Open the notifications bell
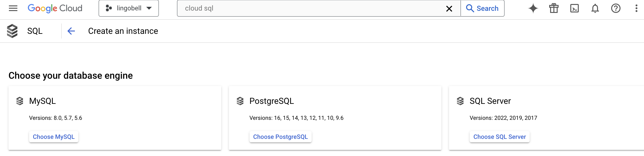This screenshot has width=644, height=156. coord(595,8)
